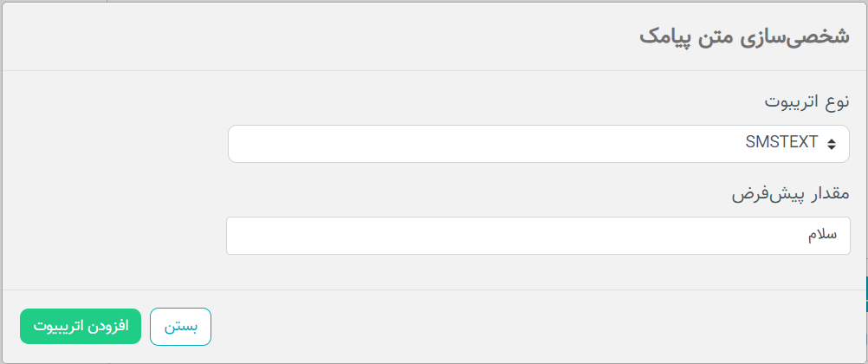Add attribute using the green footer button
Image resolution: width=868 pixels, height=364 pixels.
coord(81,327)
